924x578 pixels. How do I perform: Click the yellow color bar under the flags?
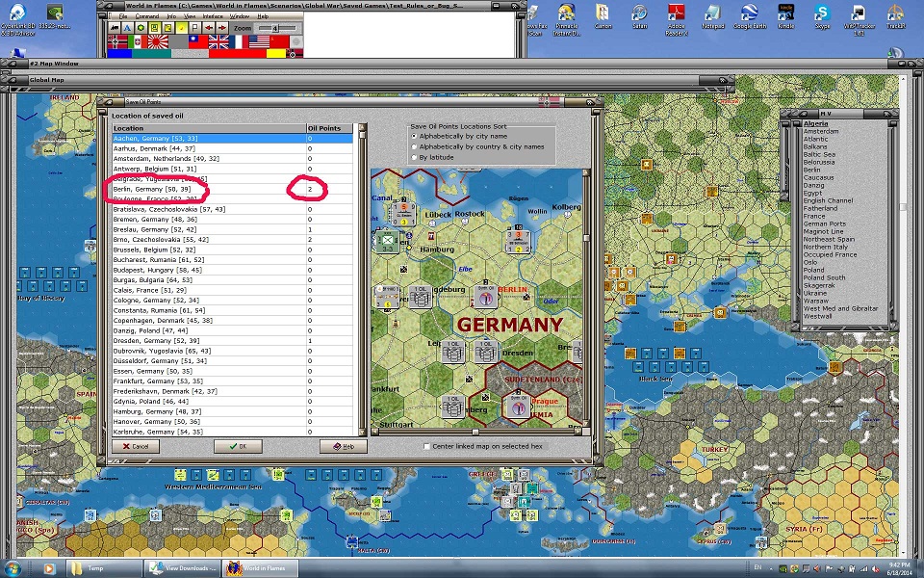point(276,54)
